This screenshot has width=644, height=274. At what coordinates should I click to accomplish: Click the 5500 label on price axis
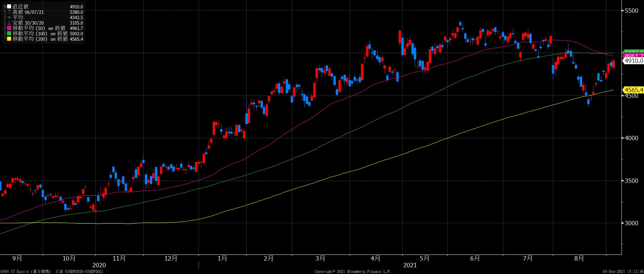click(x=631, y=11)
